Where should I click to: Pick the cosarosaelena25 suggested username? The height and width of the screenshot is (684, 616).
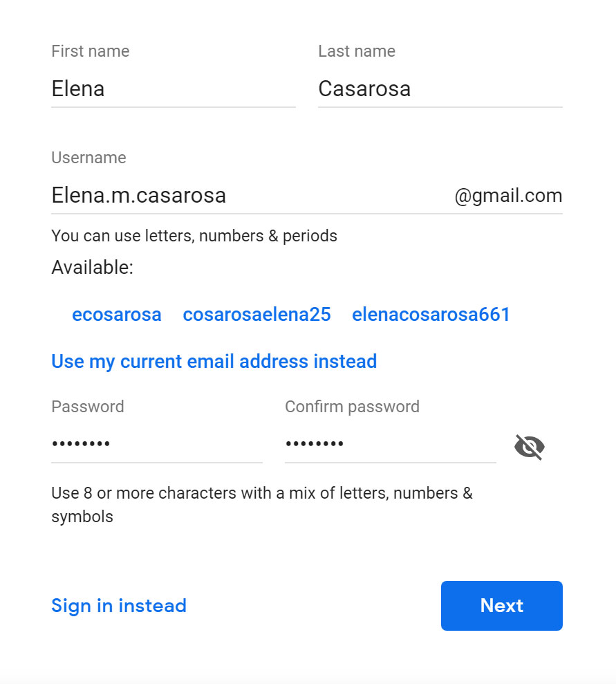pyautogui.click(x=256, y=314)
